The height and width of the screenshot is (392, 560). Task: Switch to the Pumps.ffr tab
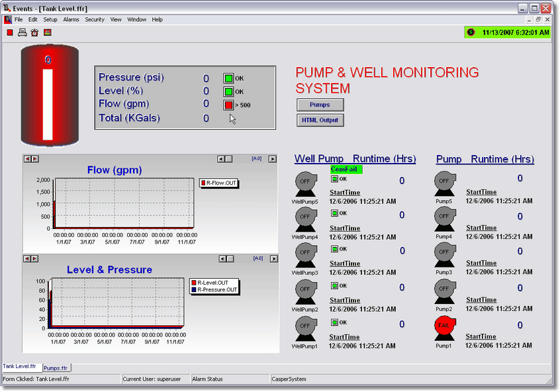56,368
